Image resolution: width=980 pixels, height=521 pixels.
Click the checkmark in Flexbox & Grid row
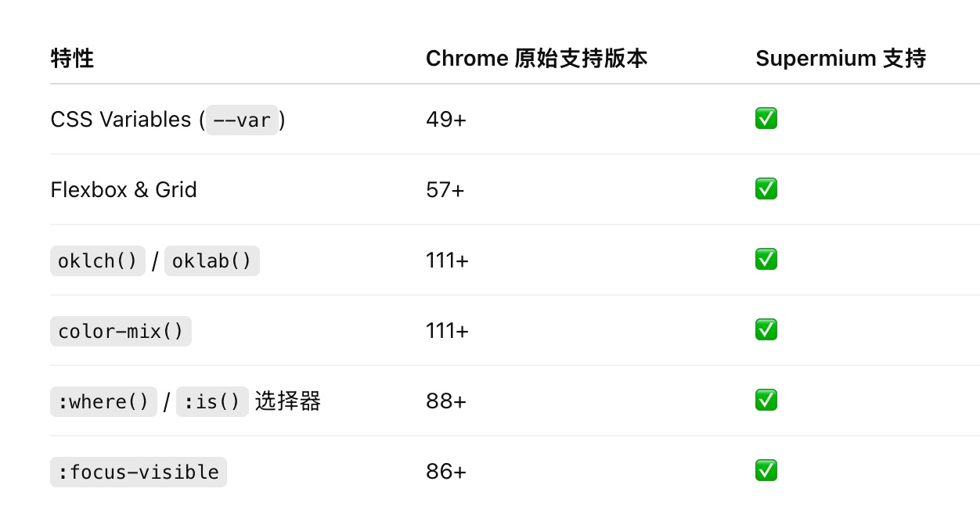tap(766, 189)
